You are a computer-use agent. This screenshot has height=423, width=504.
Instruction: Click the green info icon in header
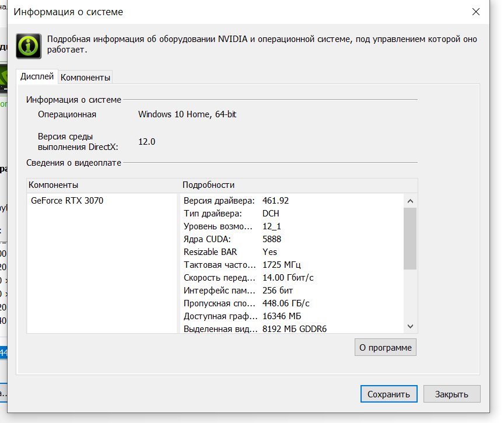[x=29, y=46]
